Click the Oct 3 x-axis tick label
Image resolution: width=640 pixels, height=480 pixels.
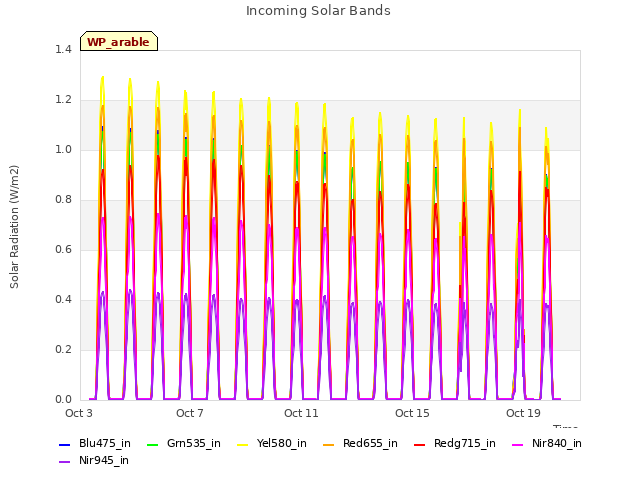click(x=79, y=413)
